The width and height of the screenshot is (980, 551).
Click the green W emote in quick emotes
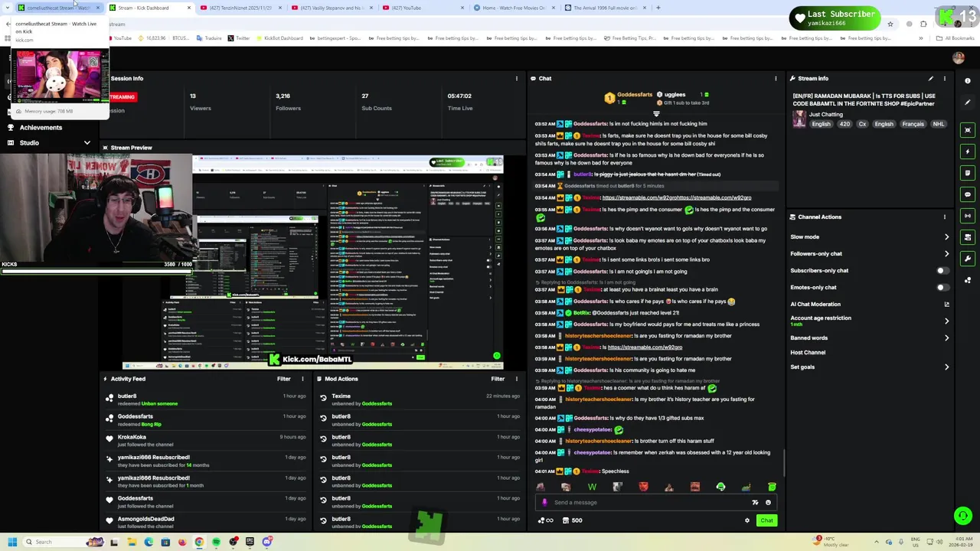coord(592,487)
